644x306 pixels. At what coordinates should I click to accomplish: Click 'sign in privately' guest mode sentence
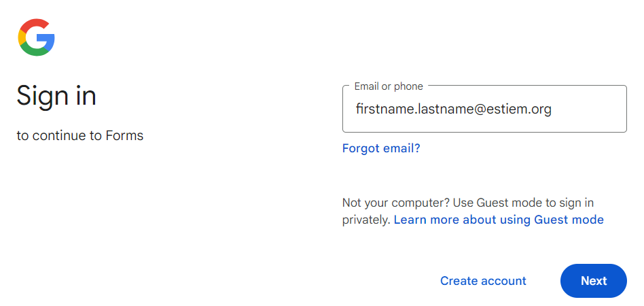coord(468,211)
